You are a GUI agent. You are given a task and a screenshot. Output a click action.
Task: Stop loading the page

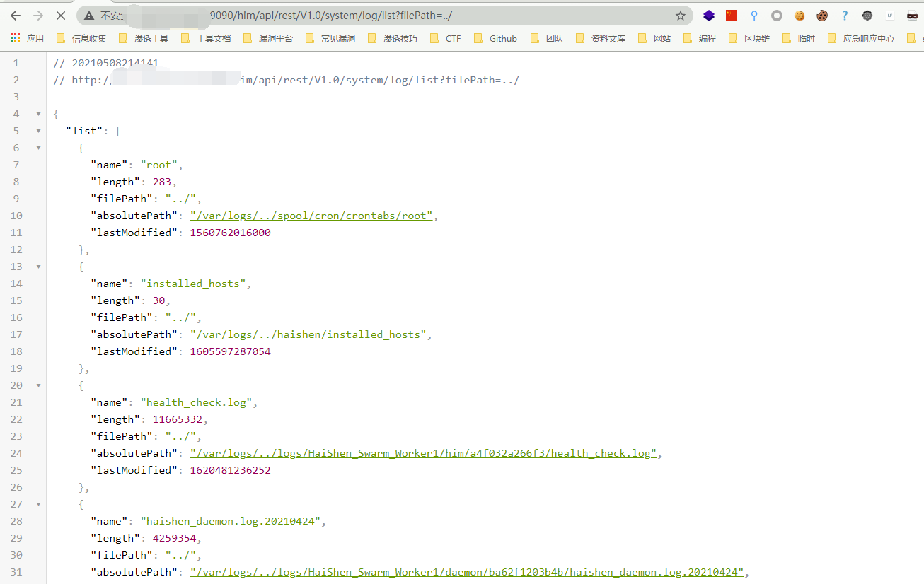pos(61,16)
